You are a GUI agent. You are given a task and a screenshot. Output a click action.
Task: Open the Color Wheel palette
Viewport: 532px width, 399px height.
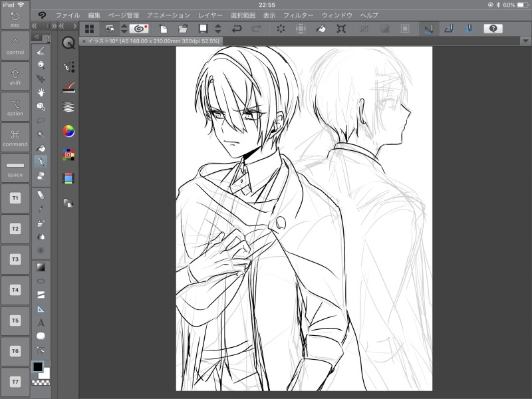[68, 131]
